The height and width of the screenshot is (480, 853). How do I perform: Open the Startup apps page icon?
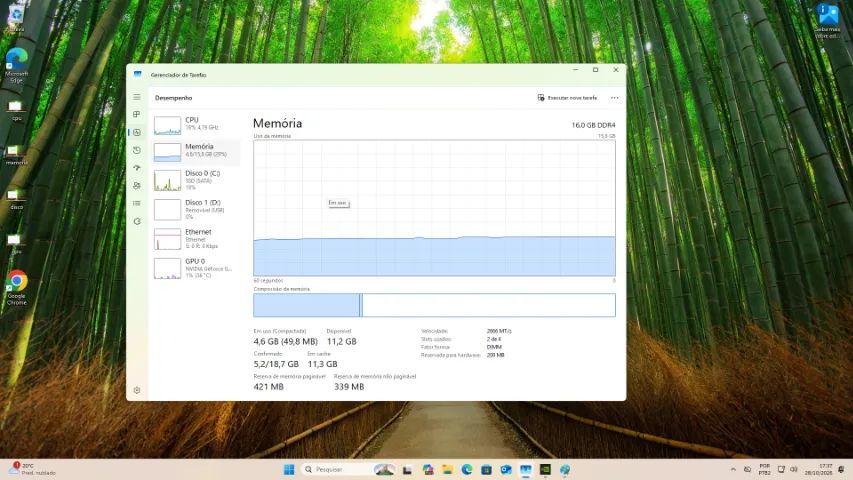coord(137,168)
